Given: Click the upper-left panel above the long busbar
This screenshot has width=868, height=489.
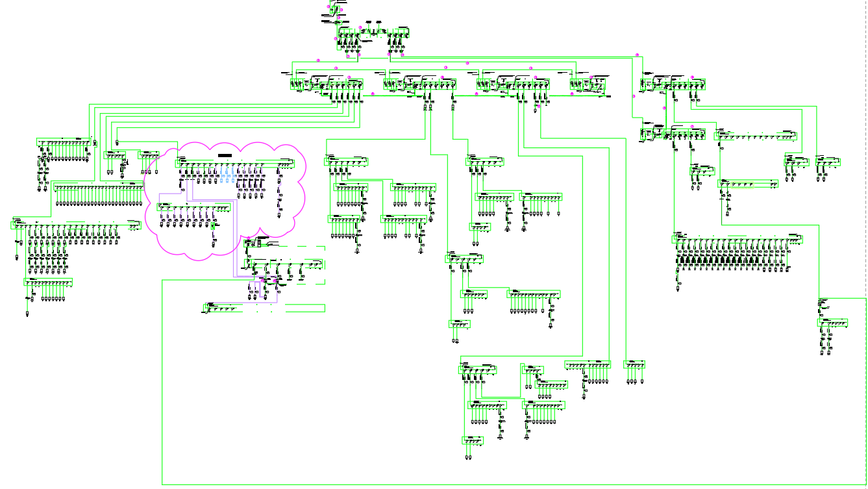Looking at the screenshot, I should click(x=63, y=142).
